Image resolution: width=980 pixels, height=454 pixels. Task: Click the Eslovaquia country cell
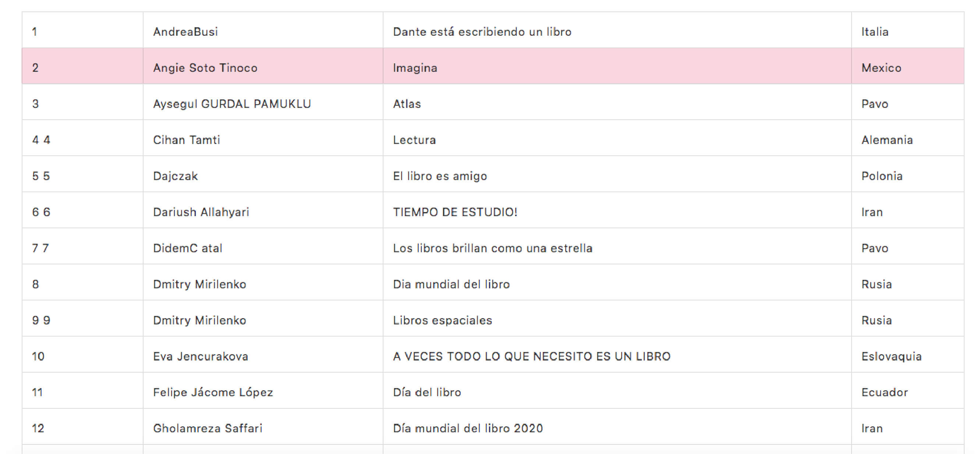coord(908,354)
